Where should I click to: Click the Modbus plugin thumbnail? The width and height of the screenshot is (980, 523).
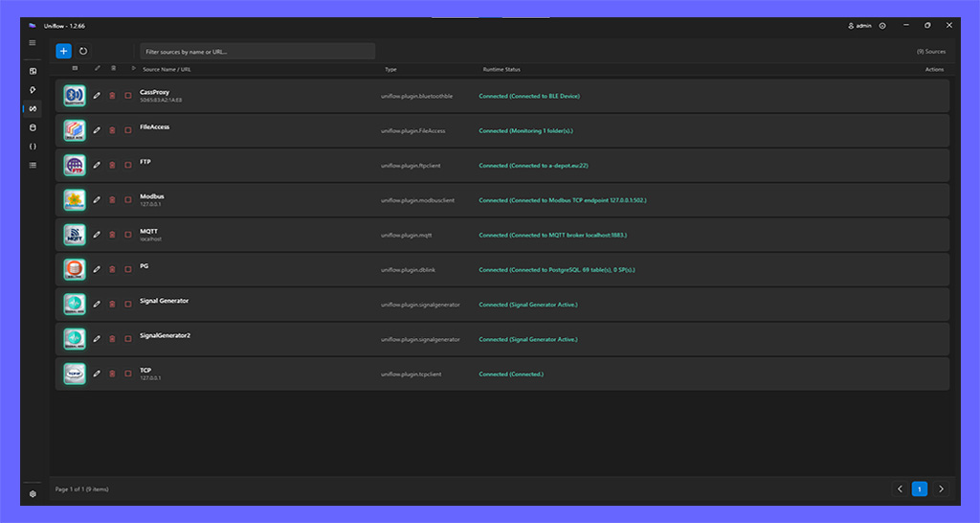[75, 200]
